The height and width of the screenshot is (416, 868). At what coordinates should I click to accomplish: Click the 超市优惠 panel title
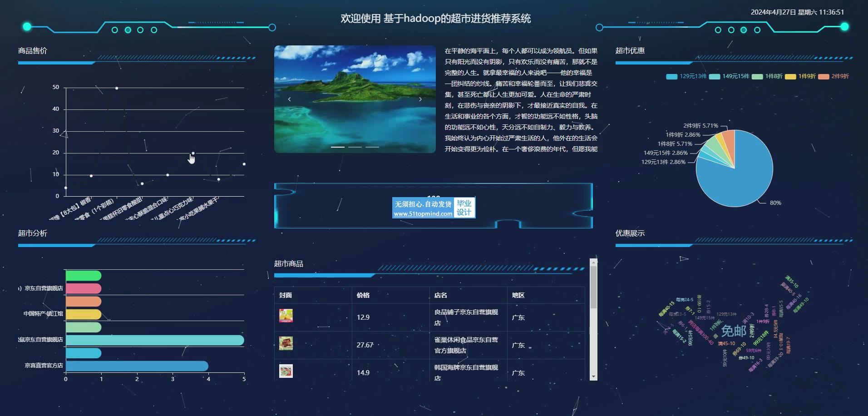(x=630, y=51)
